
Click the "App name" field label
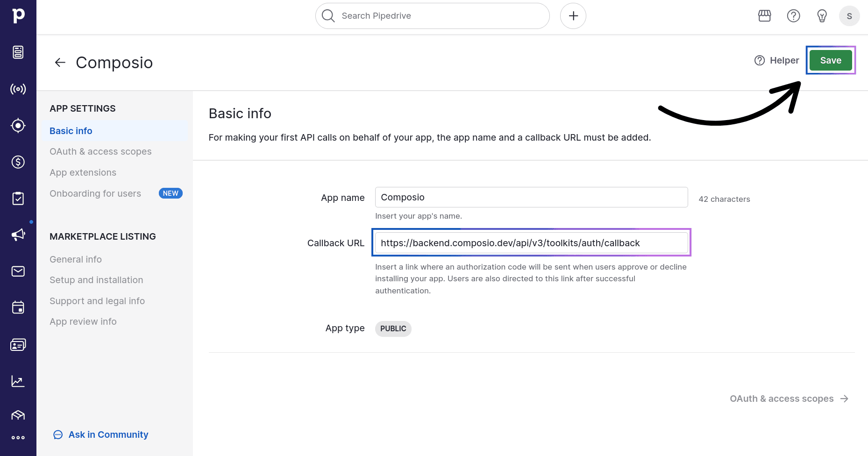[x=343, y=198]
